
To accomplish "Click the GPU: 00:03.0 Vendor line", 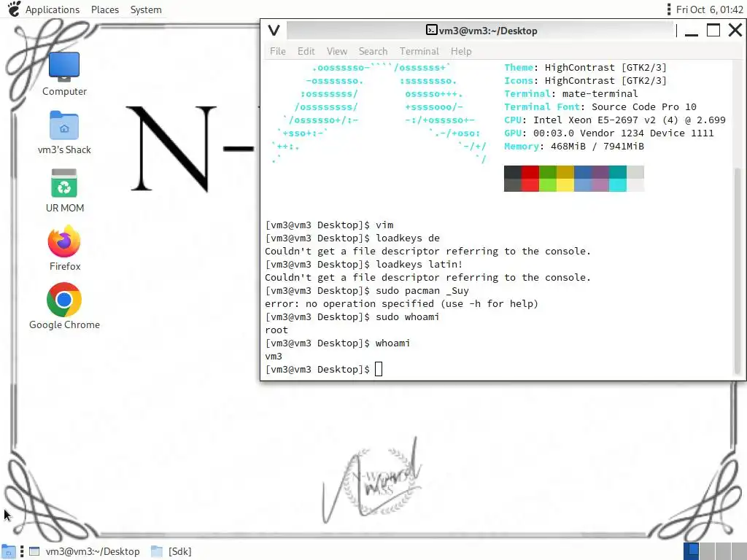I will 609,133.
